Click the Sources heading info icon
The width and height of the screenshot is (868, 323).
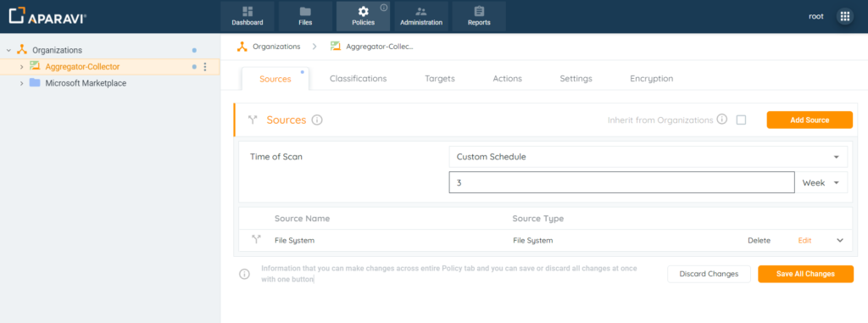click(317, 120)
